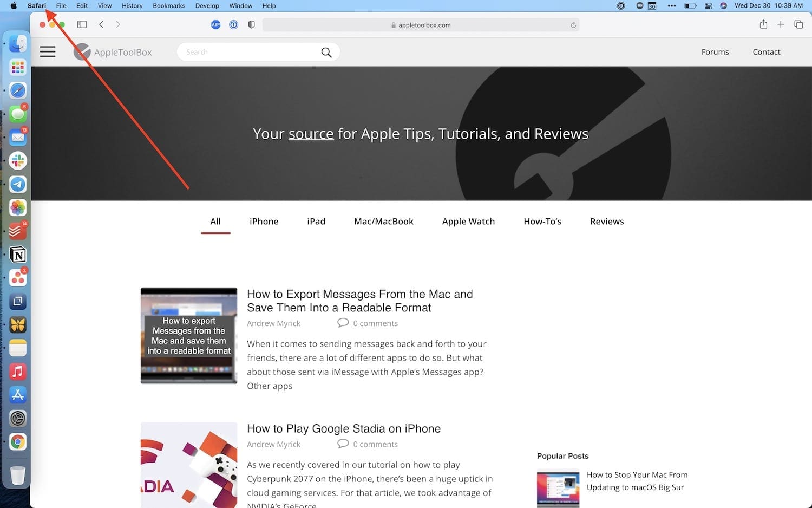
Task: Open Launchpad from the Dock
Action: 18,67
